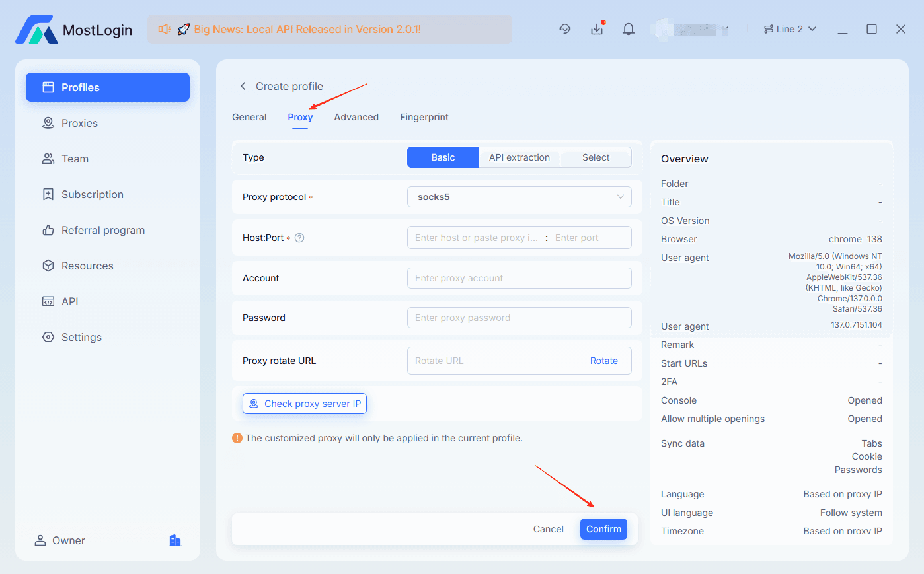Viewport: 924px width, 574px height.
Task: Click the Host:Port help question icon
Action: (299, 238)
